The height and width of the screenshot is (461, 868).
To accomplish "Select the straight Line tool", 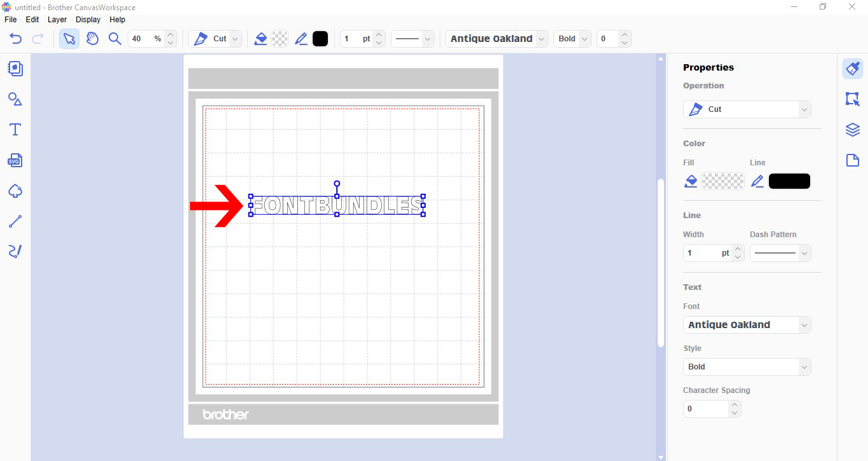I will tap(15, 221).
